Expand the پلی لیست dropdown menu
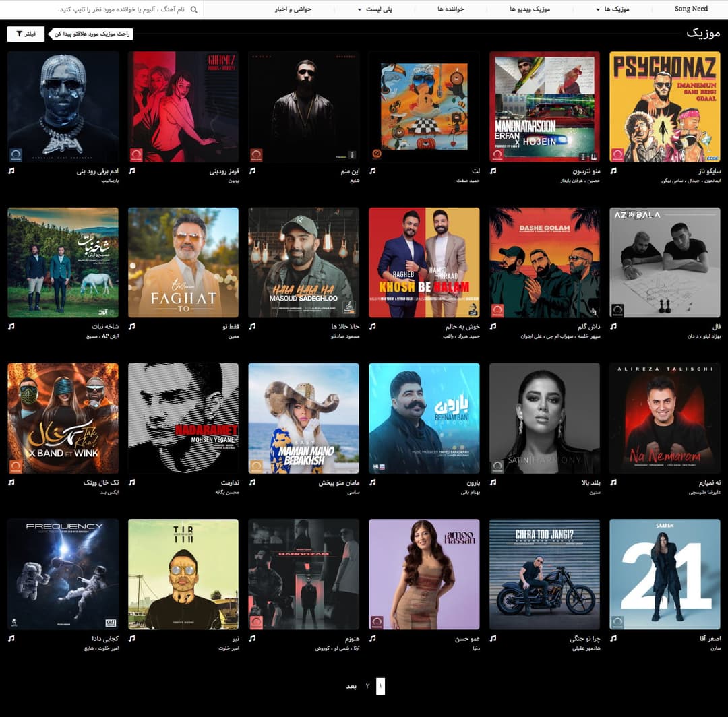The image size is (728, 717). (375, 9)
